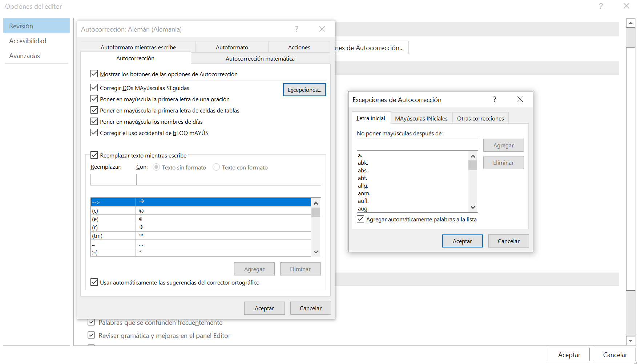The height and width of the screenshot is (364, 637).
Task: Click Eliminar in the exceptions dialog
Action: [x=504, y=163]
